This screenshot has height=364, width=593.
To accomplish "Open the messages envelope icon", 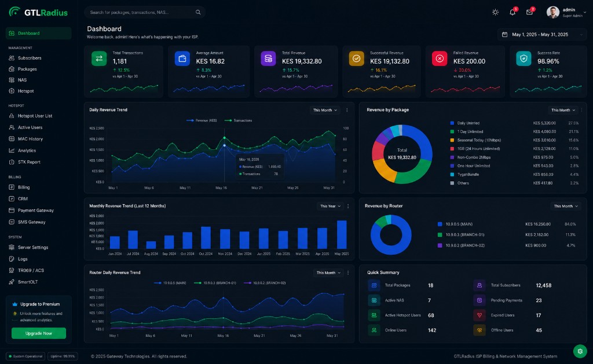I will pos(529,12).
